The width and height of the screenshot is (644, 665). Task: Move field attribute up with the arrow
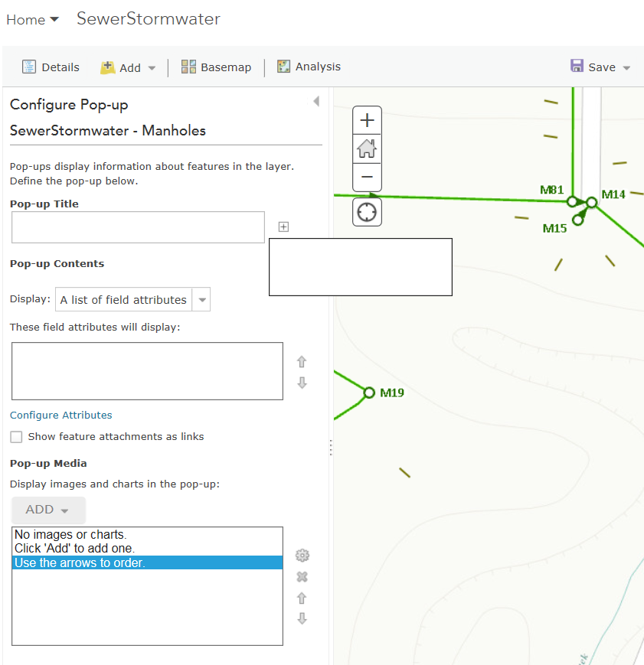point(302,362)
